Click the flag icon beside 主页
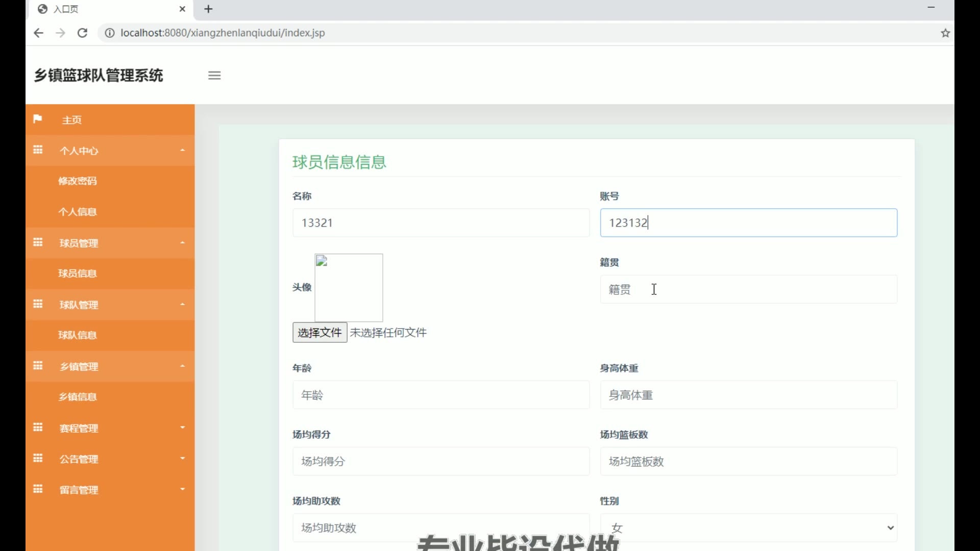980x551 pixels. pyautogui.click(x=37, y=119)
